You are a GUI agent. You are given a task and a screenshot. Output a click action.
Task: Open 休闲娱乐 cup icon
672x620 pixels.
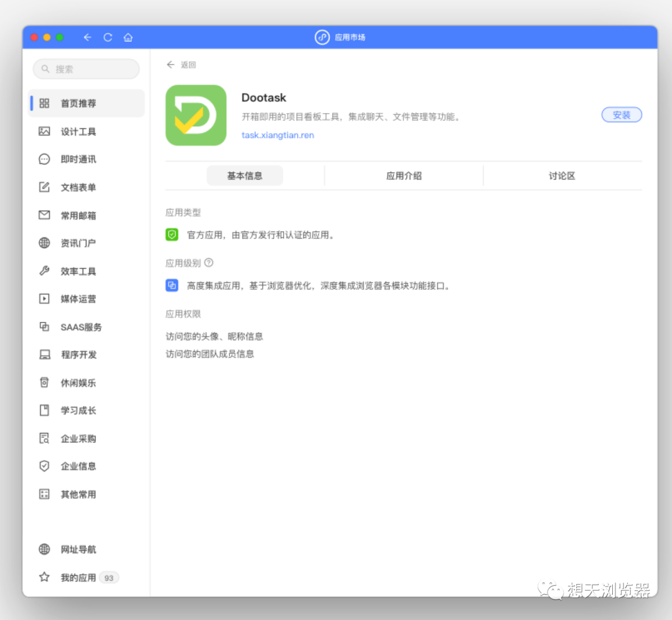[x=45, y=382]
